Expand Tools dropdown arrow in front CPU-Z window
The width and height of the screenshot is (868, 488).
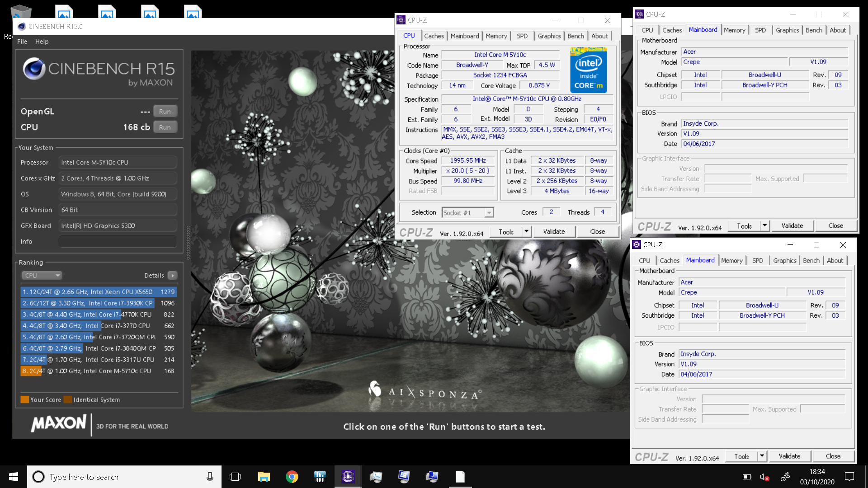[x=527, y=232]
